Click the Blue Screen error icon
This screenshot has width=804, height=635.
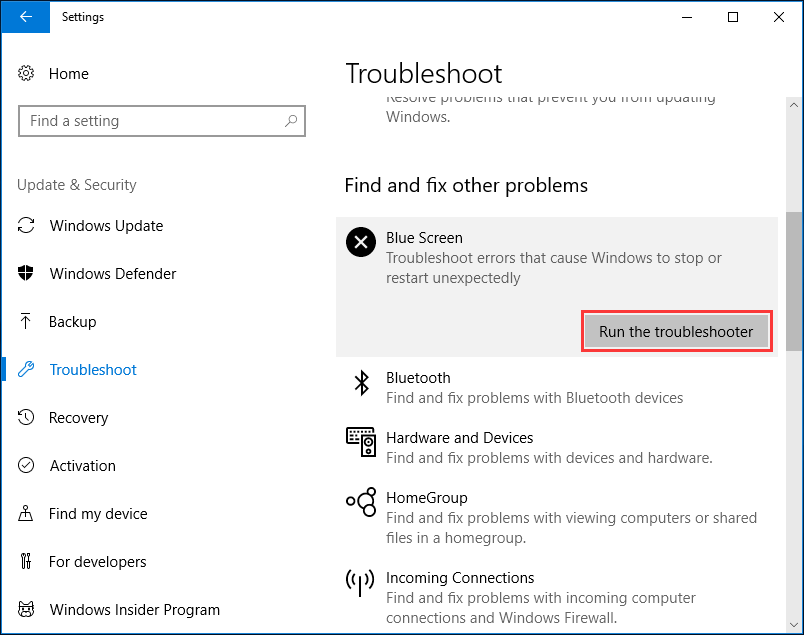[x=361, y=242]
